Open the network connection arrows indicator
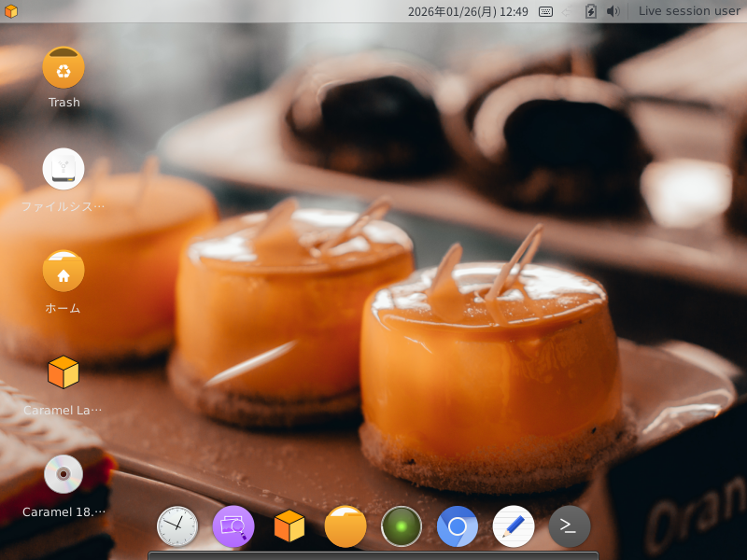747x560 pixels. (x=567, y=11)
